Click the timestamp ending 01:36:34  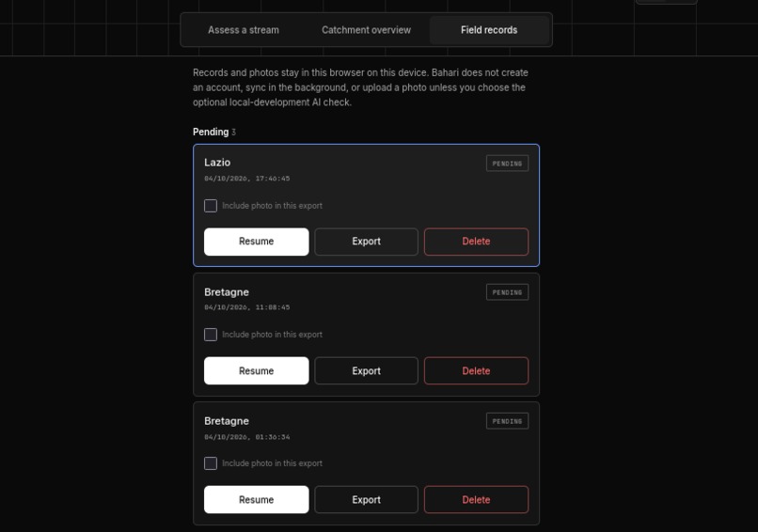[247, 437]
